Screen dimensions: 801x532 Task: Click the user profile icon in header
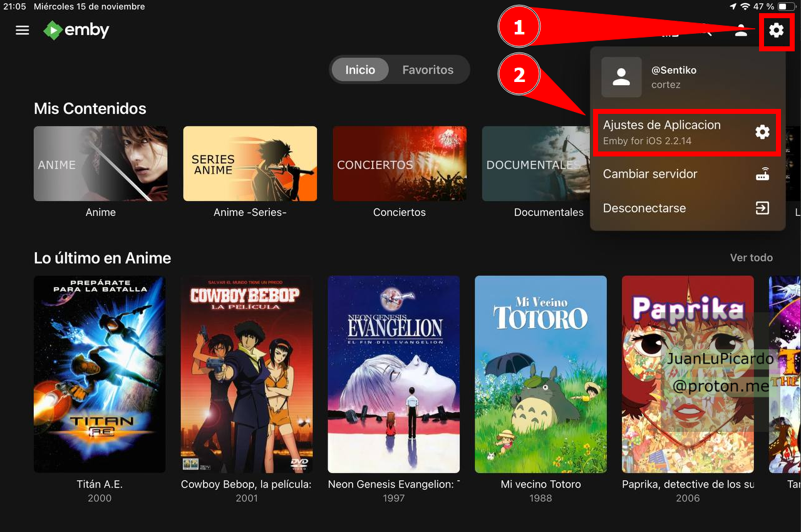click(741, 30)
